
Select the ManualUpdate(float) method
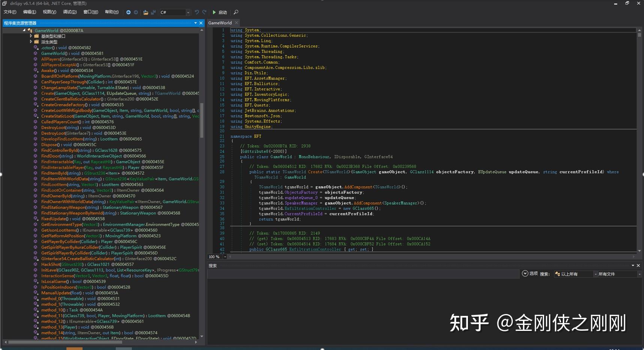pyautogui.click(x=79, y=293)
